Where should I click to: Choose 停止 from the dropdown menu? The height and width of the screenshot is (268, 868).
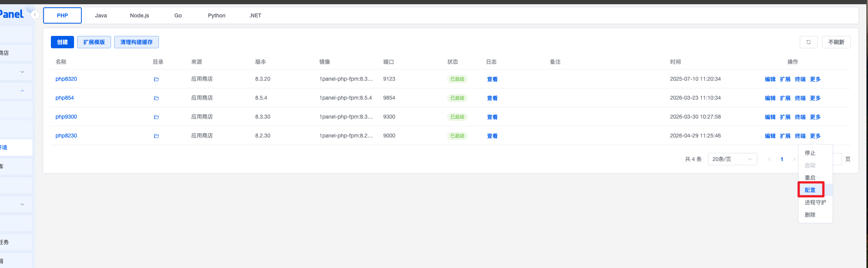810,153
